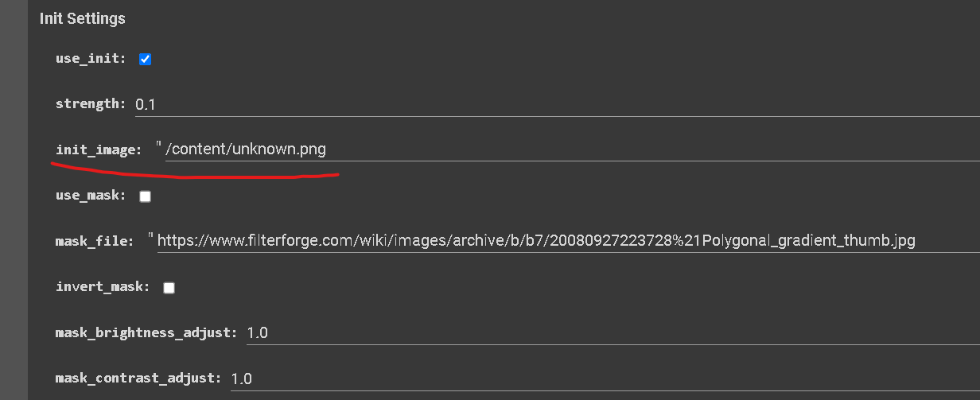Click the use_init label
The width and height of the screenshot is (980, 400).
click(x=91, y=59)
